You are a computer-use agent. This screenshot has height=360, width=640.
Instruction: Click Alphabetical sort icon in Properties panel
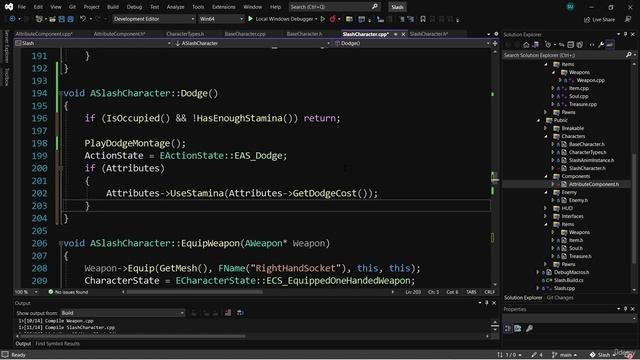(x=518, y=328)
